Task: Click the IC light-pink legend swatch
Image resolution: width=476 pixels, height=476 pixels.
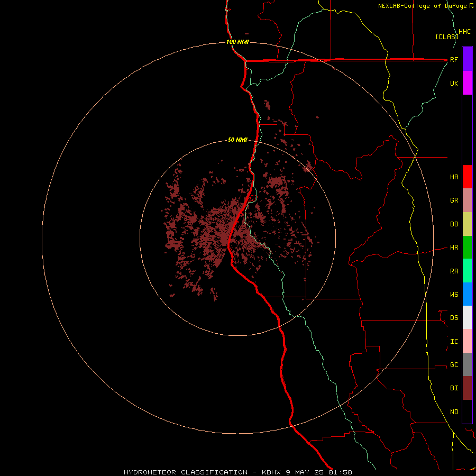Action: 467,341
